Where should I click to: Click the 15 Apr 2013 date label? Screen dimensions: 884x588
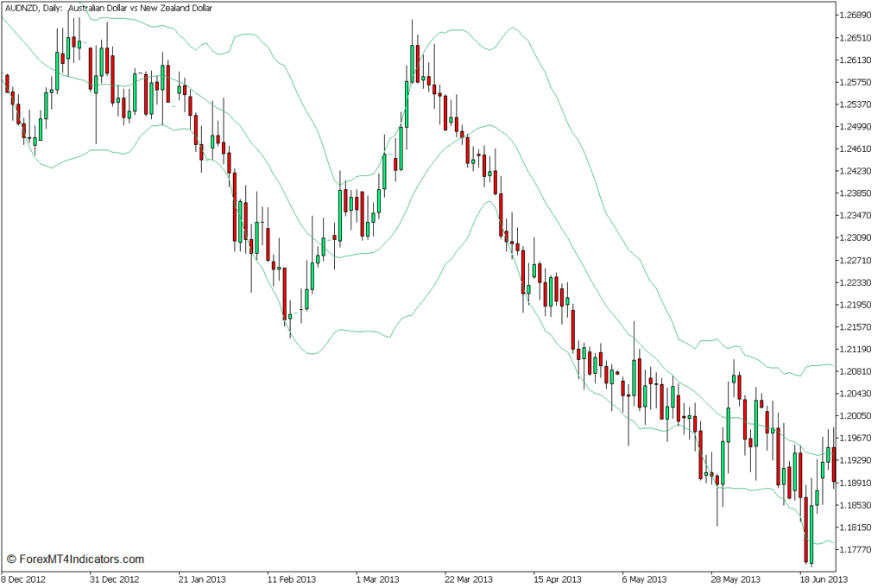[557, 579]
